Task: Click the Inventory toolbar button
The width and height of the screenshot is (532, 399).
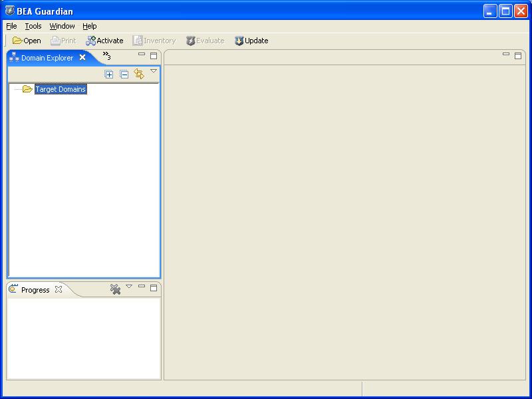Action: (154, 41)
